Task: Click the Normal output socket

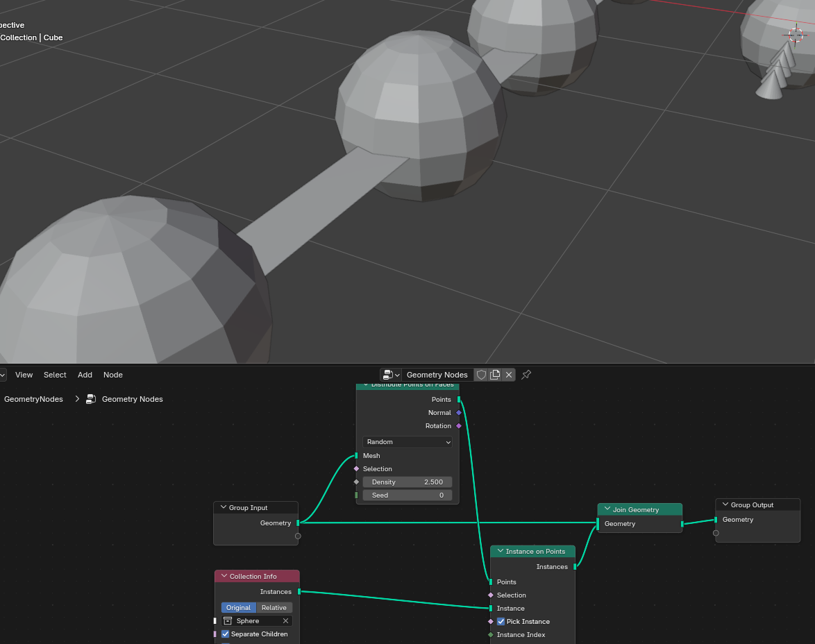Action: click(459, 413)
